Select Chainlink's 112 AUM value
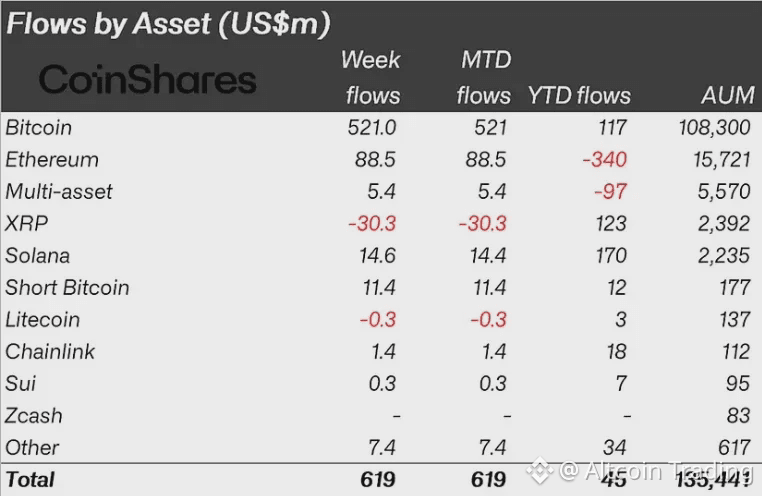 pyautogui.click(x=736, y=352)
